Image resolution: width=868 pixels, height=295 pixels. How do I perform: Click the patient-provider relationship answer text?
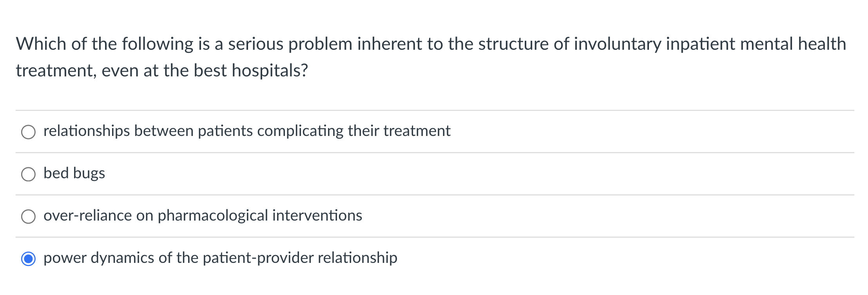click(220, 258)
